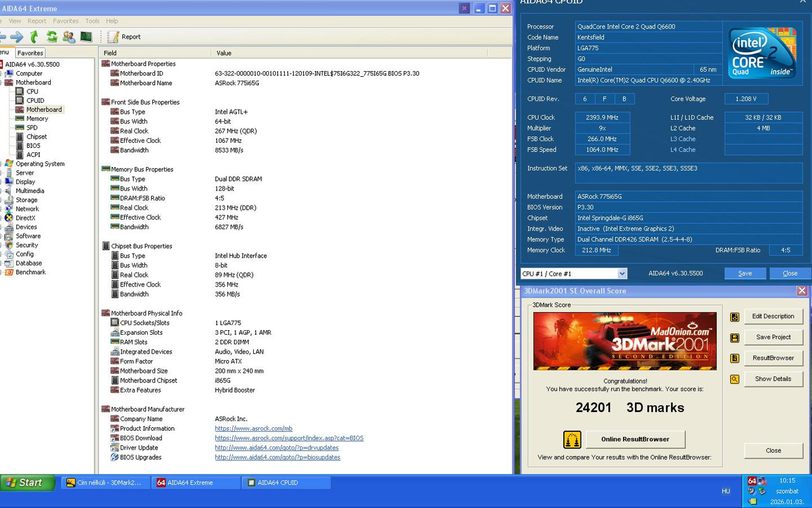Select the Config tree node
Viewport: 812px width, 508px height.
[x=25, y=254]
